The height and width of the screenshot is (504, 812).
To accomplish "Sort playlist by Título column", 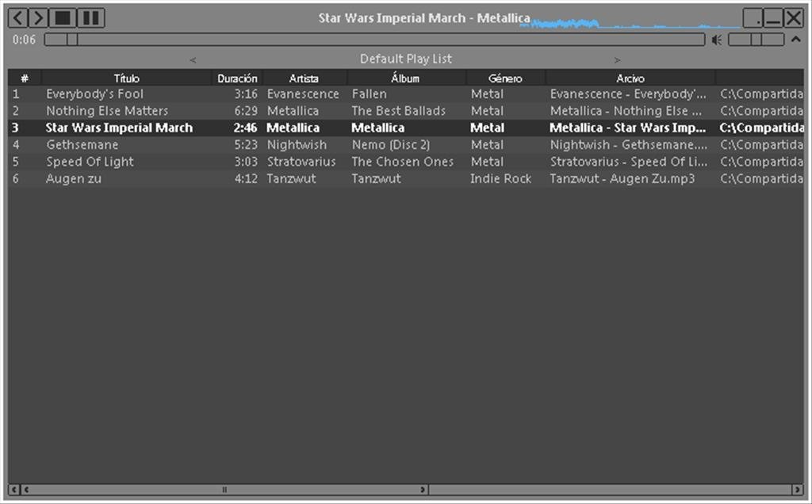I will coord(126,78).
